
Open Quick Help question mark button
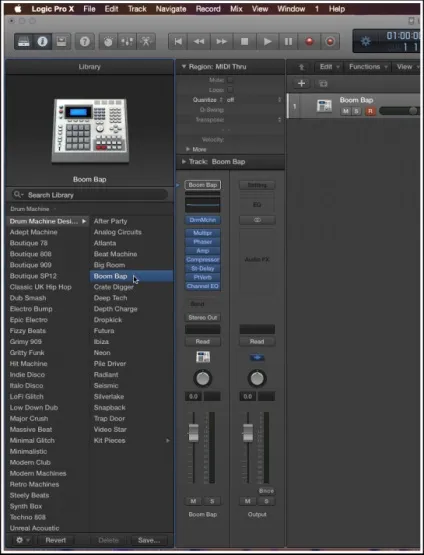pyautogui.click(x=85, y=42)
